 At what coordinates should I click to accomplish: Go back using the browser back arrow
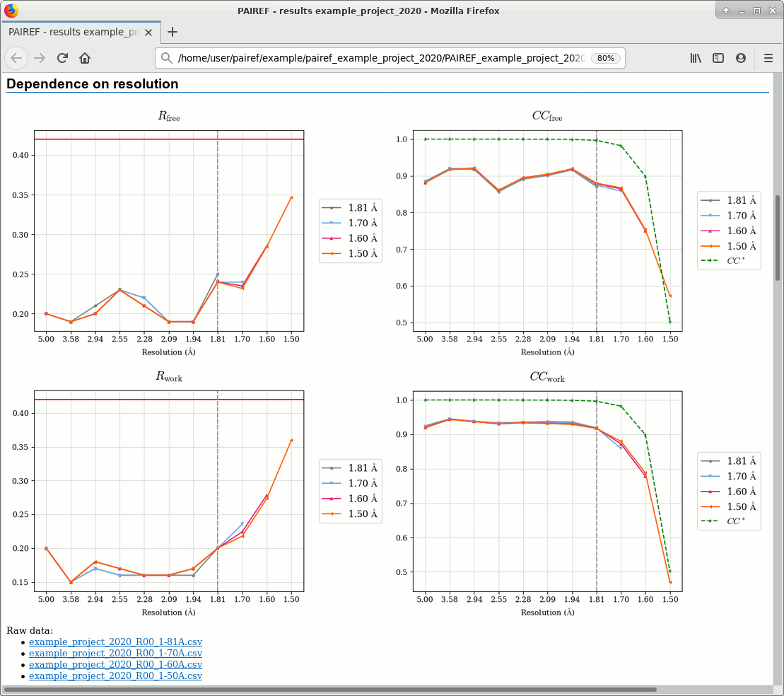click(16, 58)
